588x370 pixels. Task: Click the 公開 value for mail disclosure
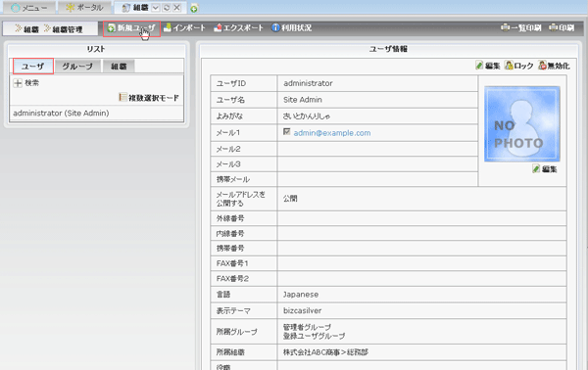(x=290, y=199)
